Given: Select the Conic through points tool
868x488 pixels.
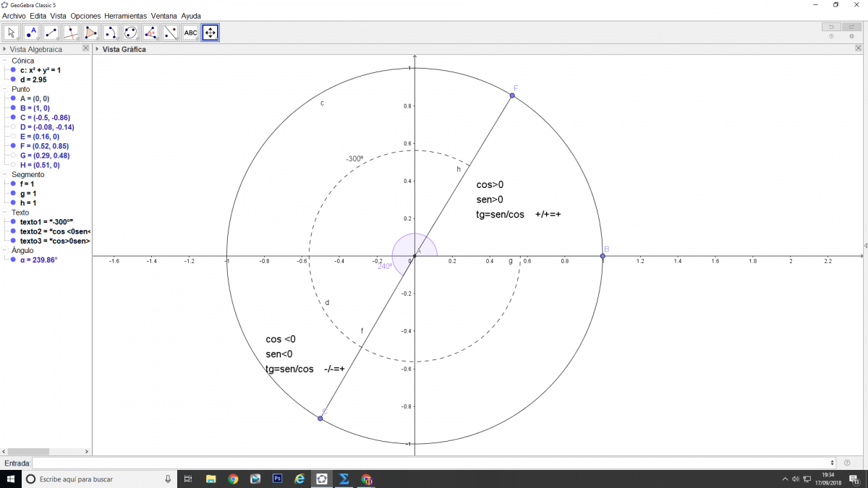Looking at the screenshot, I should (130, 33).
